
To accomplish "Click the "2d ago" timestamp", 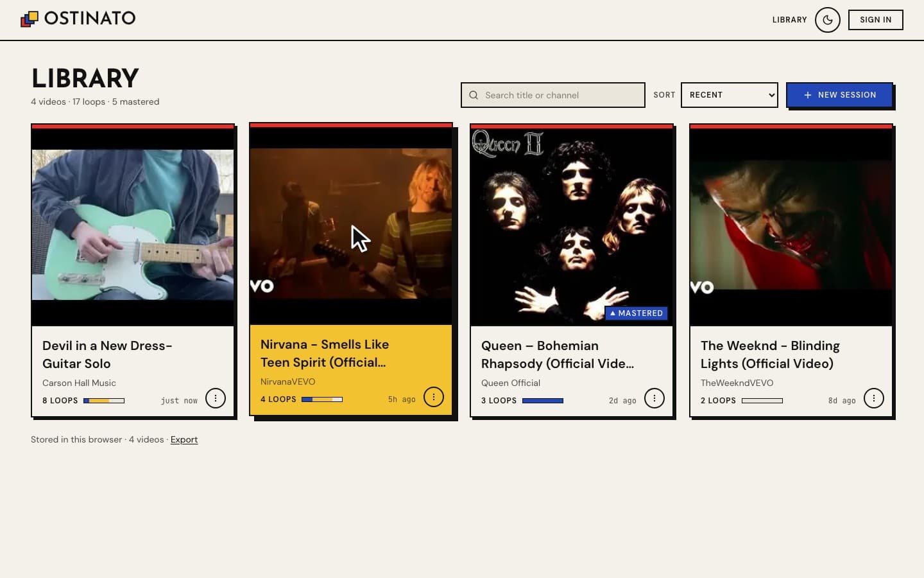I will (622, 401).
